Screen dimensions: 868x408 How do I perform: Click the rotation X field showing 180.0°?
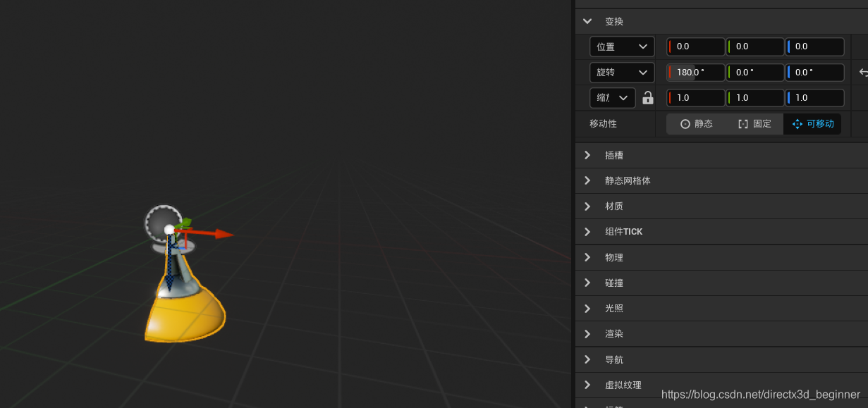click(696, 73)
